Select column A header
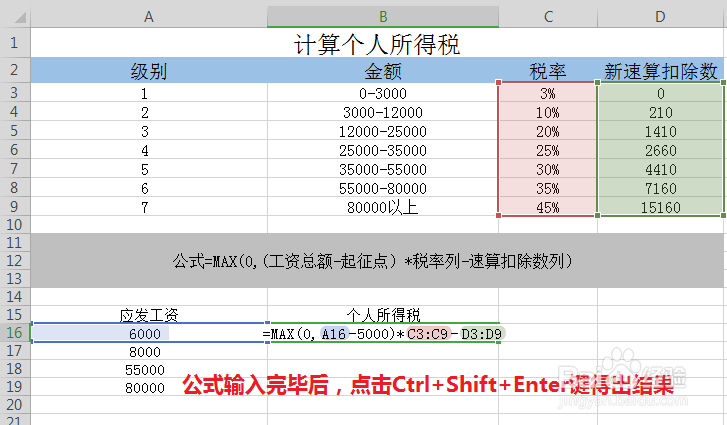The height and width of the screenshot is (425, 727). [x=149, y=17]
